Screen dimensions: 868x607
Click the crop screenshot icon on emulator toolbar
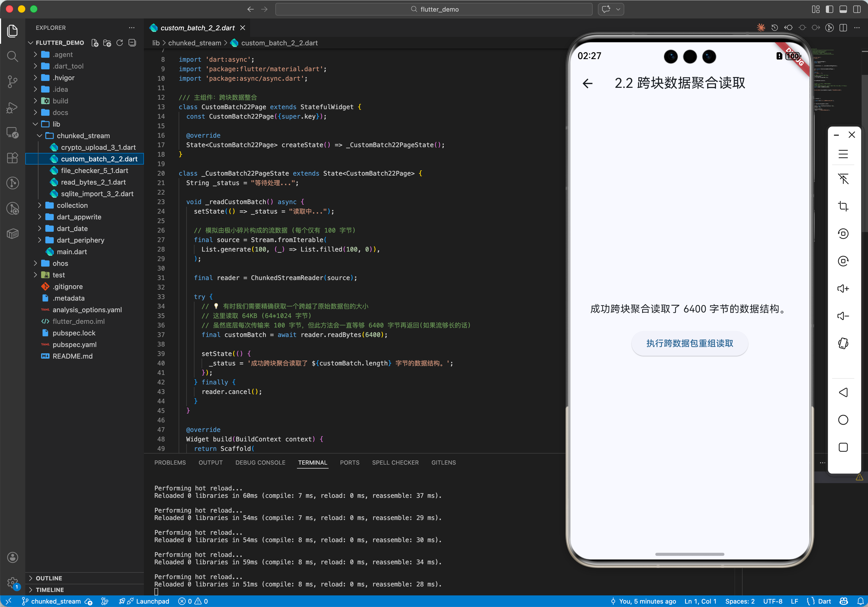tap(843, 206)
